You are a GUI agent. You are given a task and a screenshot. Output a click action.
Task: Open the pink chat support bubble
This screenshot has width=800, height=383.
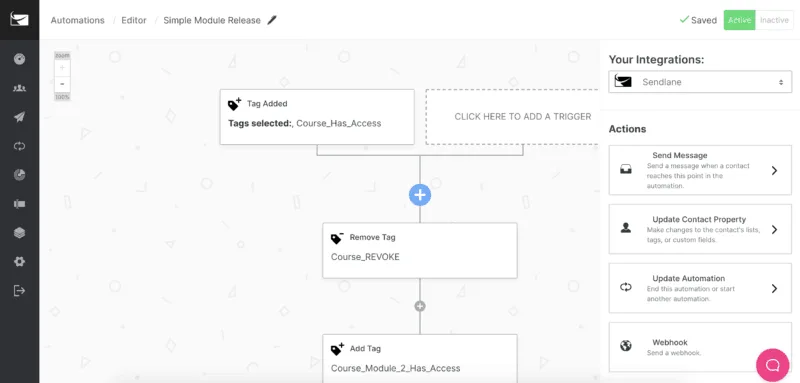coord(773,365)
